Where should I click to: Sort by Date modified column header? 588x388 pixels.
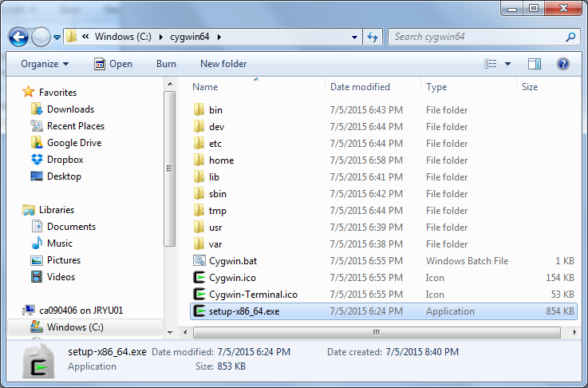[x=360, y=87]
